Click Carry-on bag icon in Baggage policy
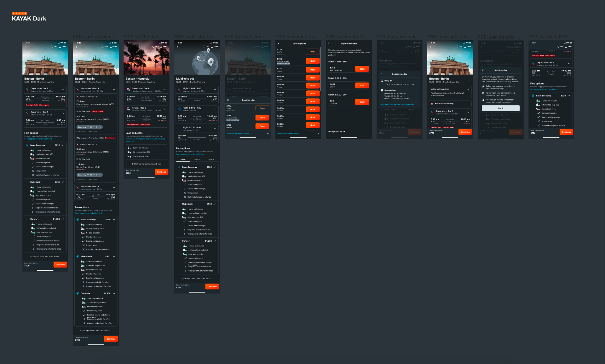 (x=382, y=81)
